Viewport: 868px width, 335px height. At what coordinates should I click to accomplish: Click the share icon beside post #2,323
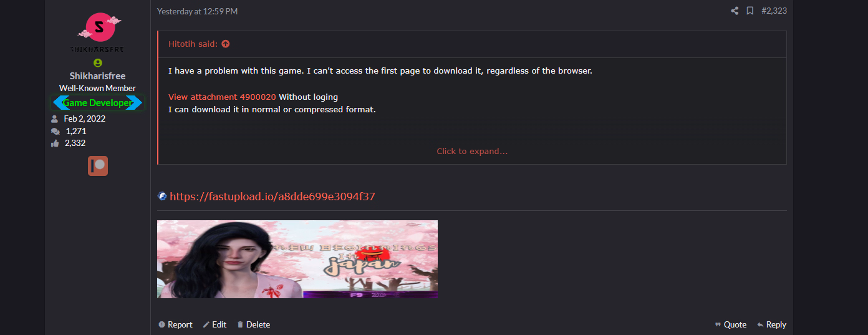coord(735,11)
